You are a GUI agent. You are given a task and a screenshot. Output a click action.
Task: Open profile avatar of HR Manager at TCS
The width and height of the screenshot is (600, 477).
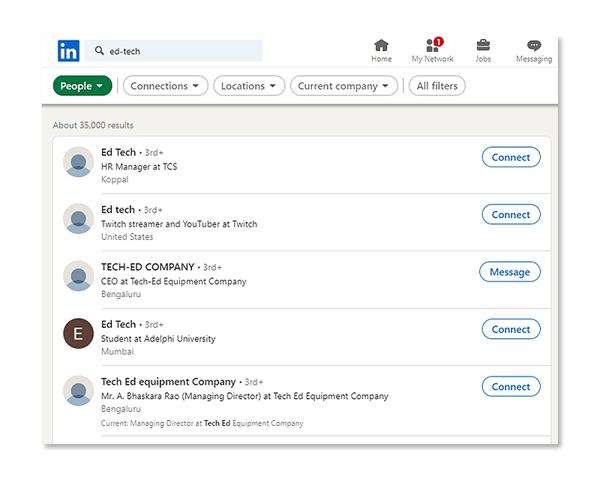pos(78,162)
